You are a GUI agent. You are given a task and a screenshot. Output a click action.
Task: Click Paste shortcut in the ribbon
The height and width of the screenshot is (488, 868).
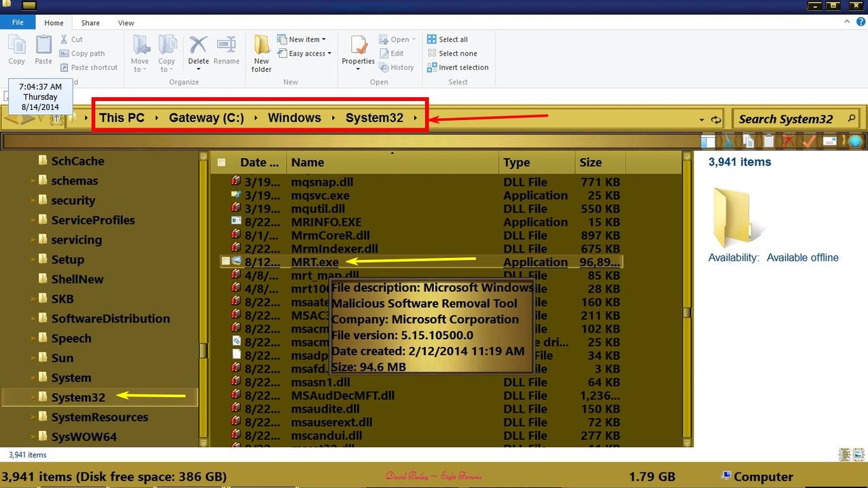(x=88, y=67)
